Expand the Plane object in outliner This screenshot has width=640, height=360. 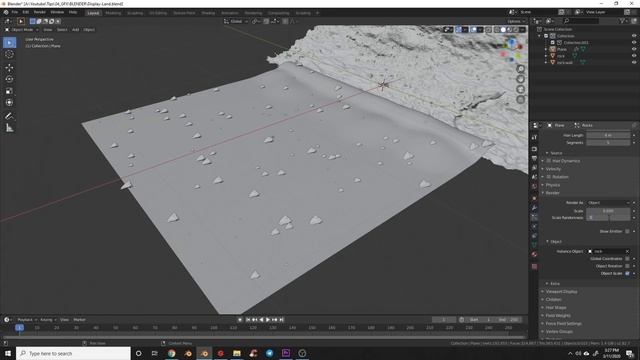[546, 49]
